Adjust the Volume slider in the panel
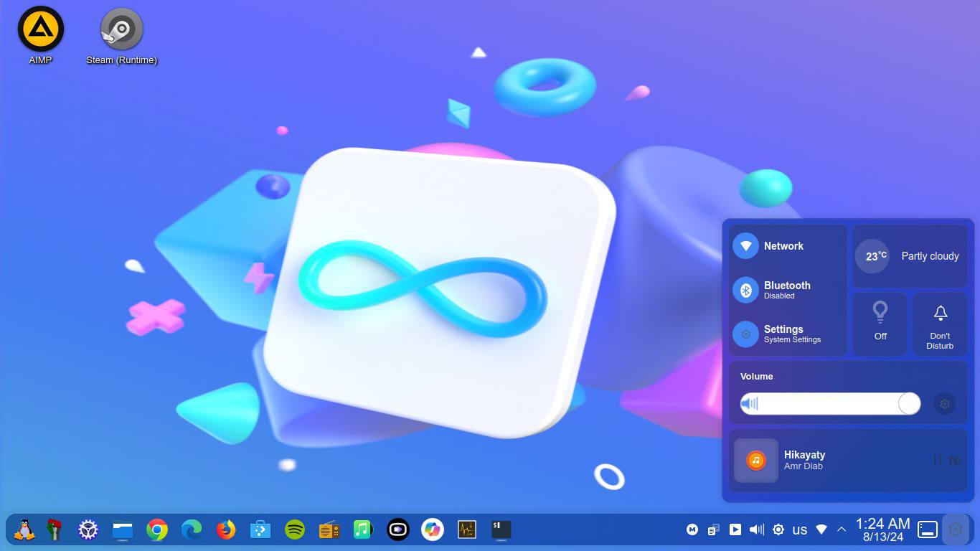 [831, 403]
